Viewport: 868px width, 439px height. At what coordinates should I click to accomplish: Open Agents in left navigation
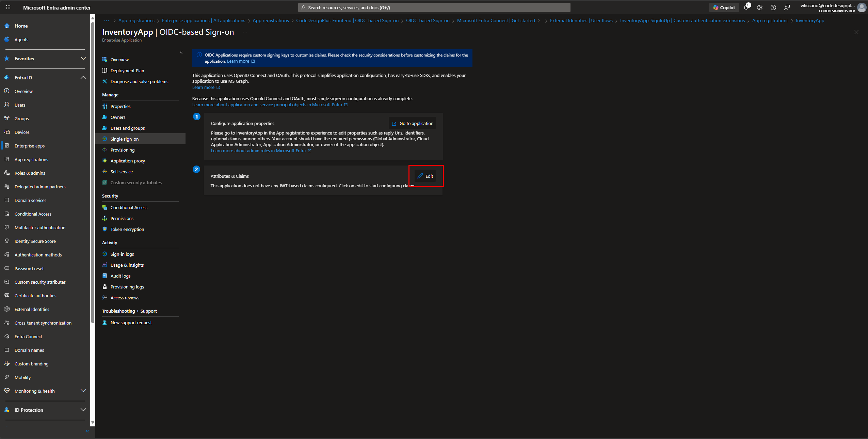21,40
